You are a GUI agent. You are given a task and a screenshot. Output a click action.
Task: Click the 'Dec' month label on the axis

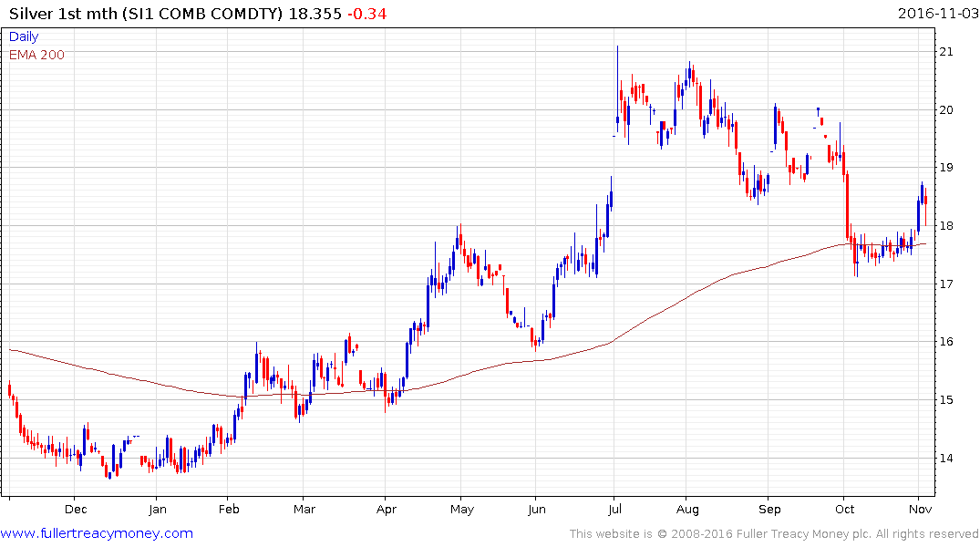point(76,509)
